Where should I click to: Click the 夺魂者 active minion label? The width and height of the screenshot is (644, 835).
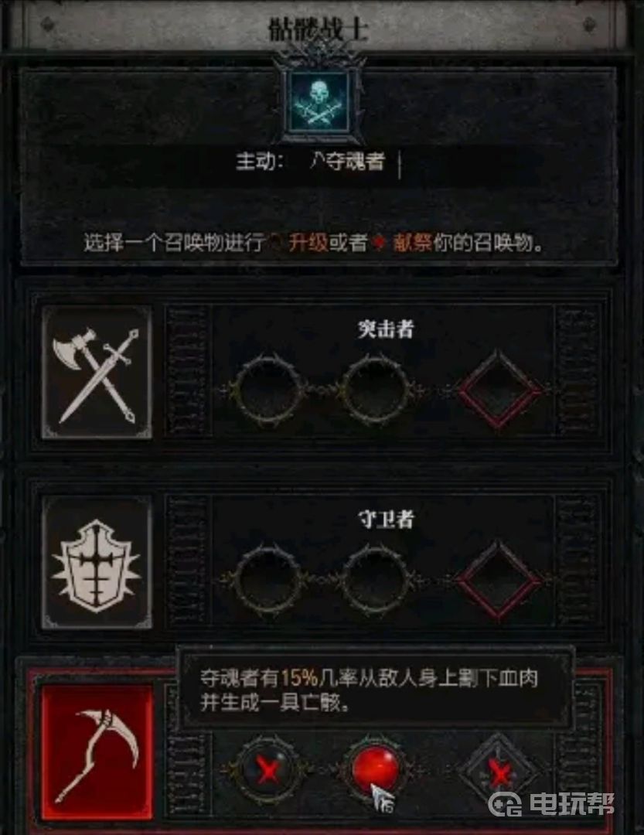(347, 161)
